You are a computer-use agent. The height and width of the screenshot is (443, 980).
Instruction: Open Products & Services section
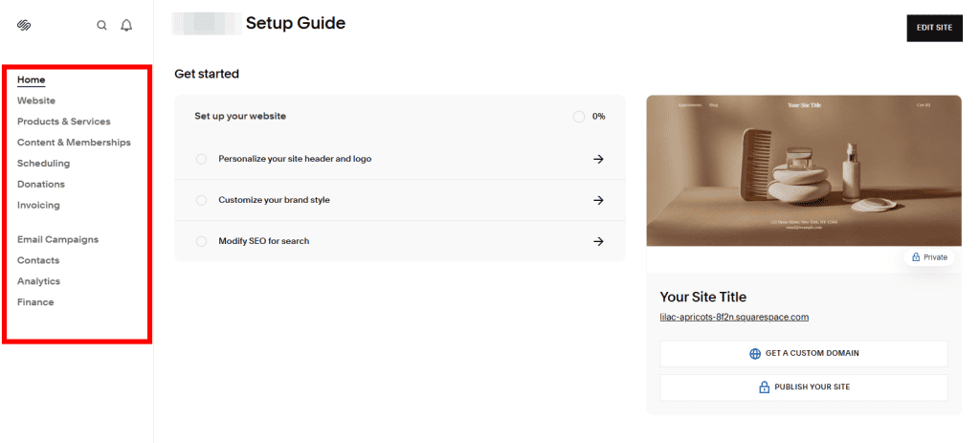[x=64, y=122]
